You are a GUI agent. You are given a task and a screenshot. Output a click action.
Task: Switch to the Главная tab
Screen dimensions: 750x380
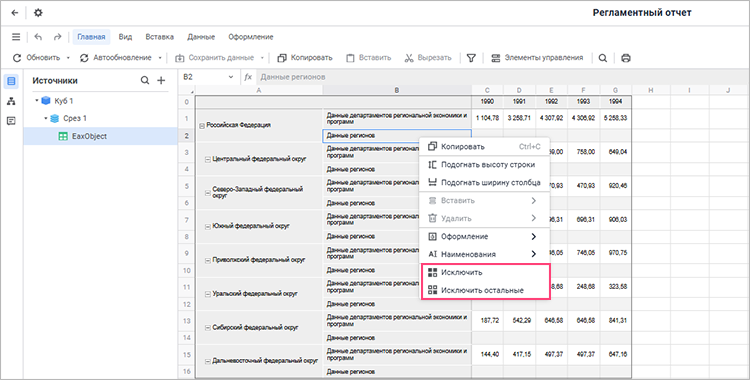click(x=91, y=37)
